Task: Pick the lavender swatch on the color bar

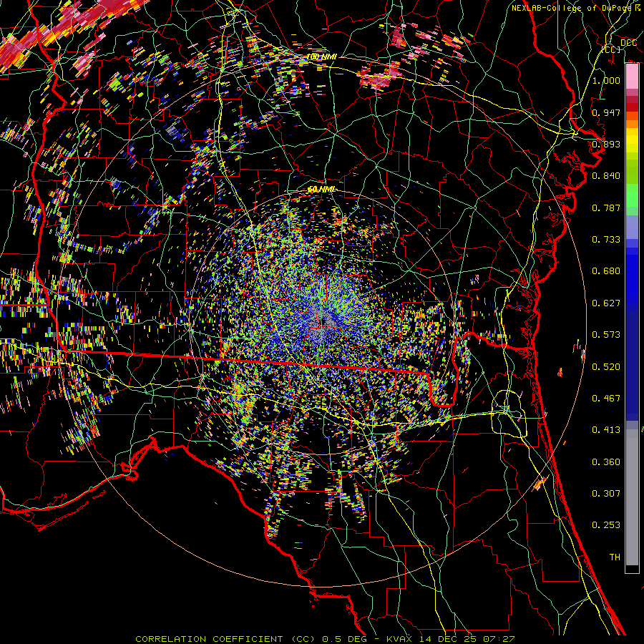Action: click(632, 227)
